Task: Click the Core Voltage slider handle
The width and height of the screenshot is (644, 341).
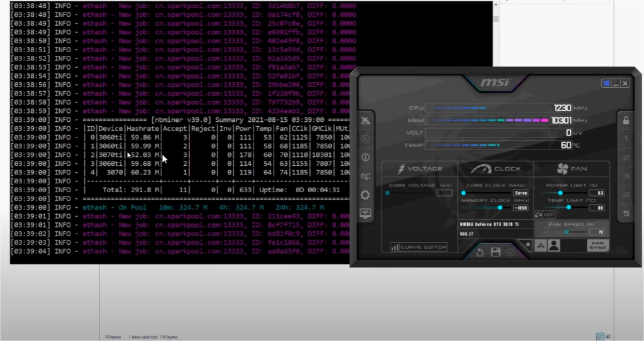Action: coord(387,193)
